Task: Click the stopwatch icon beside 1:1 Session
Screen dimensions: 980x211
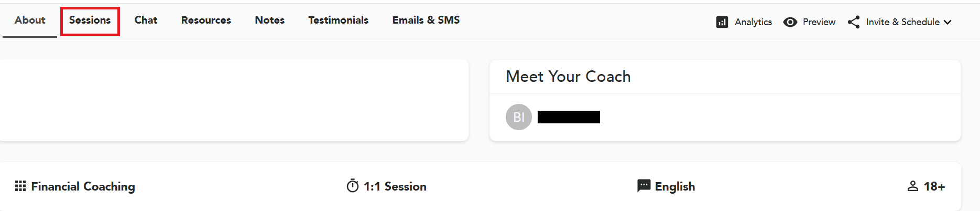Action: (x=353, y=186)
